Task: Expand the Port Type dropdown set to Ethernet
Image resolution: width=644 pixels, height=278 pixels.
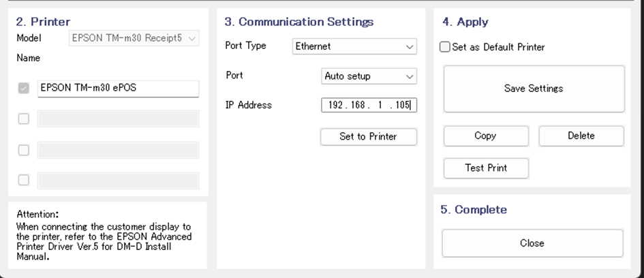Action: click(354, 47)
